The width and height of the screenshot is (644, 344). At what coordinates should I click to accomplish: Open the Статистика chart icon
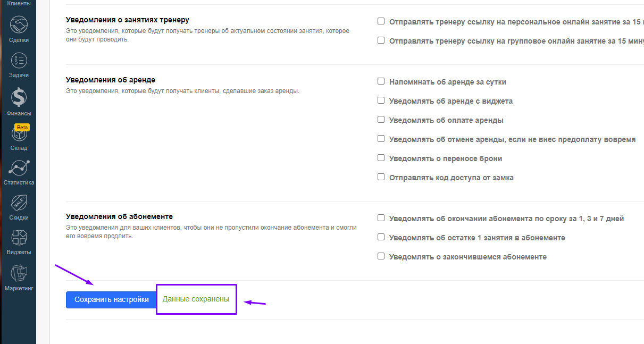click(x=19, y=168)
